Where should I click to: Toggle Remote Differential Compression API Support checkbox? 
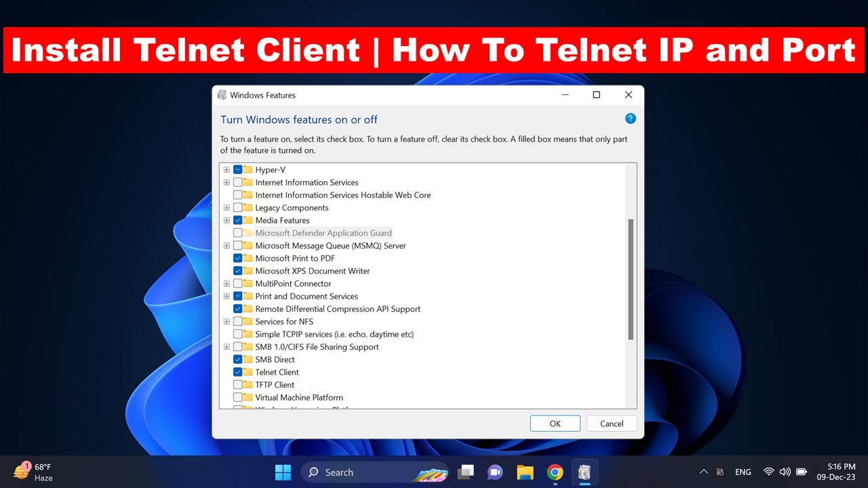point(238,309)
